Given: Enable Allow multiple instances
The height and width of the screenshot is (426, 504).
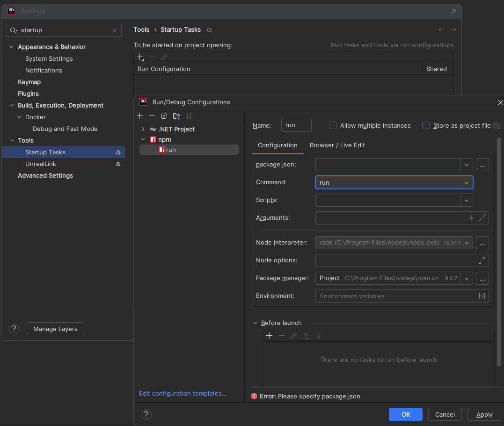Looking at the screenshot, I should [332, 125].
